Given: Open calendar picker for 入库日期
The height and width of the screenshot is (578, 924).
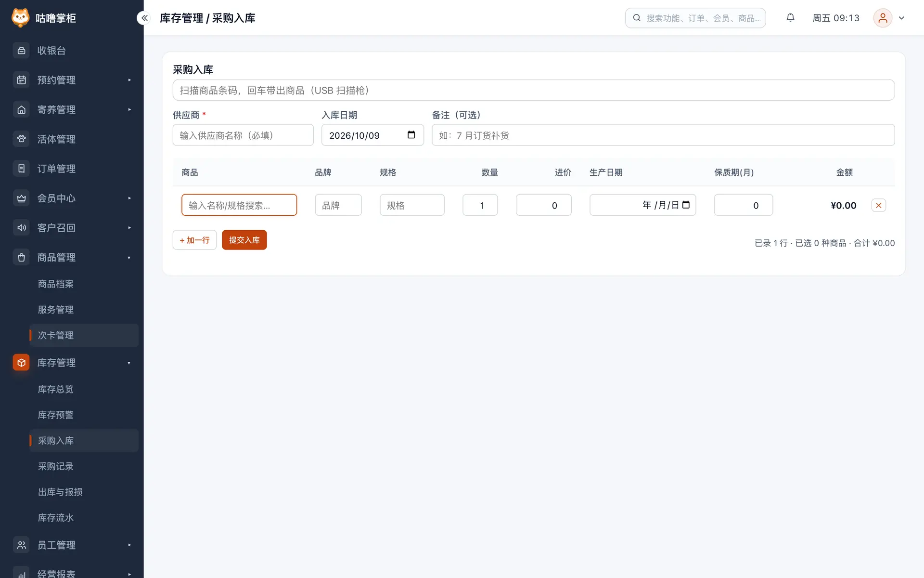Looking at the screenshot, I should point(411,135).
